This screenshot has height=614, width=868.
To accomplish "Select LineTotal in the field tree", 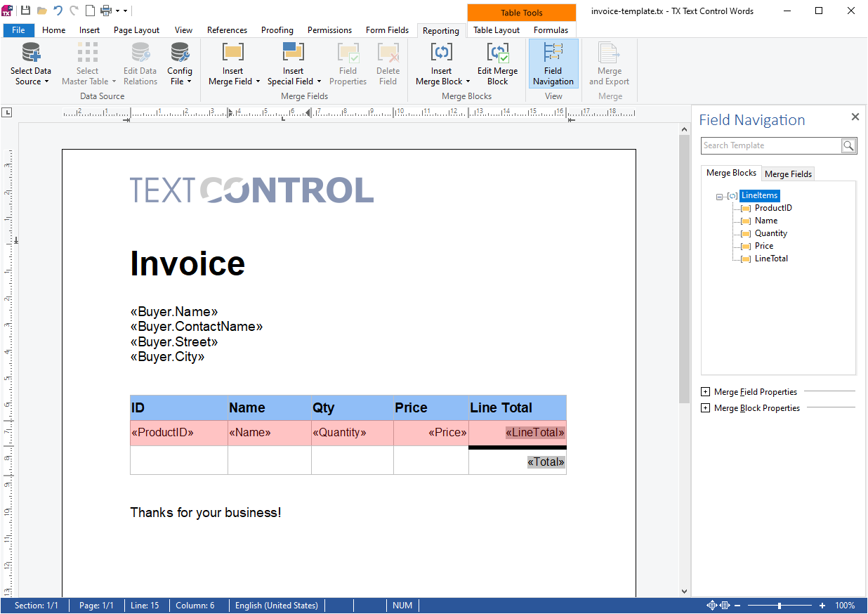I will coord(771,259).
